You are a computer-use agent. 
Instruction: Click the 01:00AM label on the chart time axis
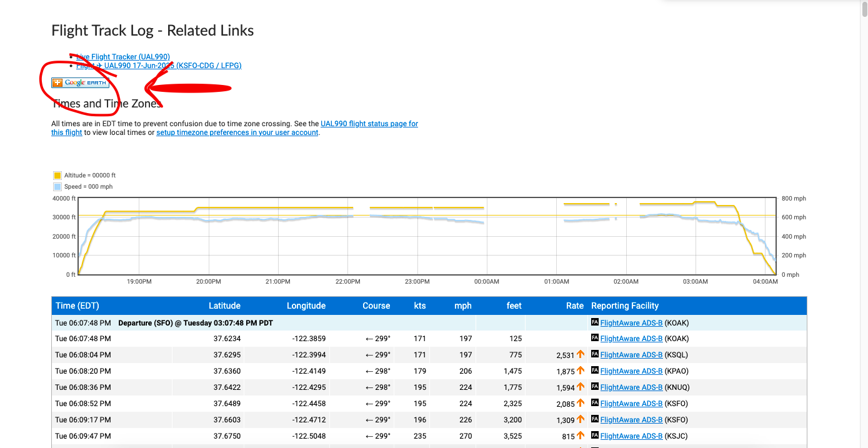pyautogui.click(x=556, y=282)
